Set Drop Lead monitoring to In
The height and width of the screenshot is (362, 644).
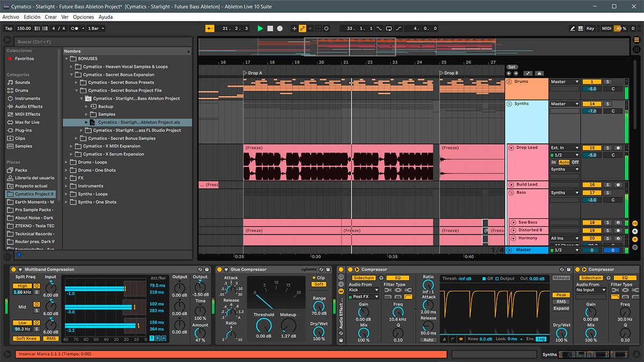(554, 162)
